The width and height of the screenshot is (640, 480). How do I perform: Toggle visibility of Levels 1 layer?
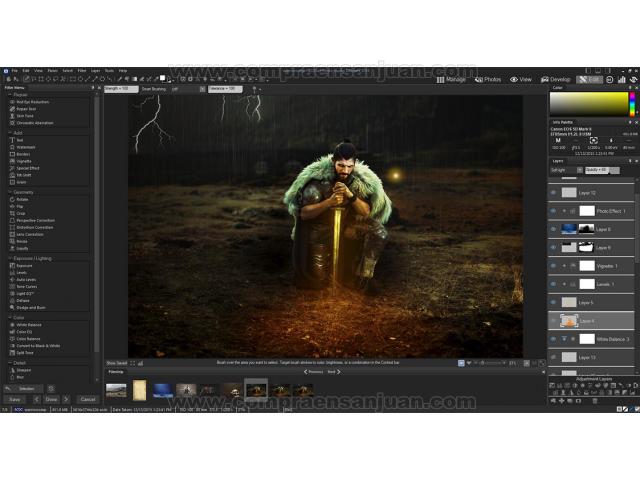pyautogui.click(x=553, y=284)
